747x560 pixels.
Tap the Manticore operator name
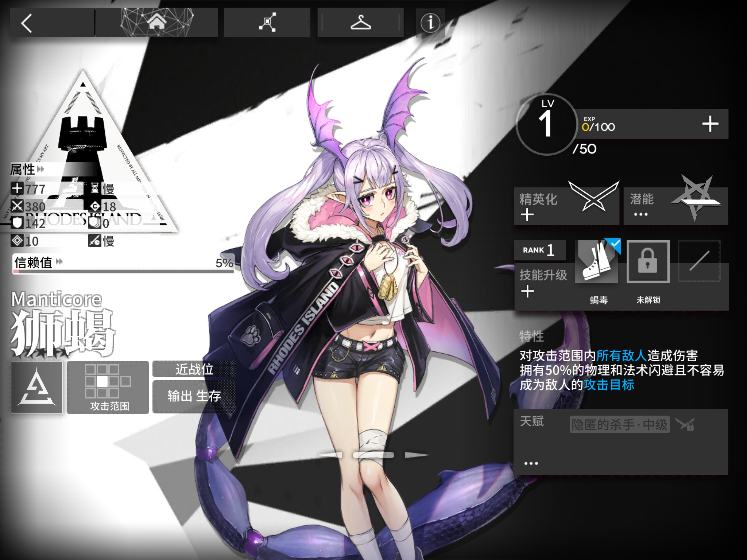point(57,299)
